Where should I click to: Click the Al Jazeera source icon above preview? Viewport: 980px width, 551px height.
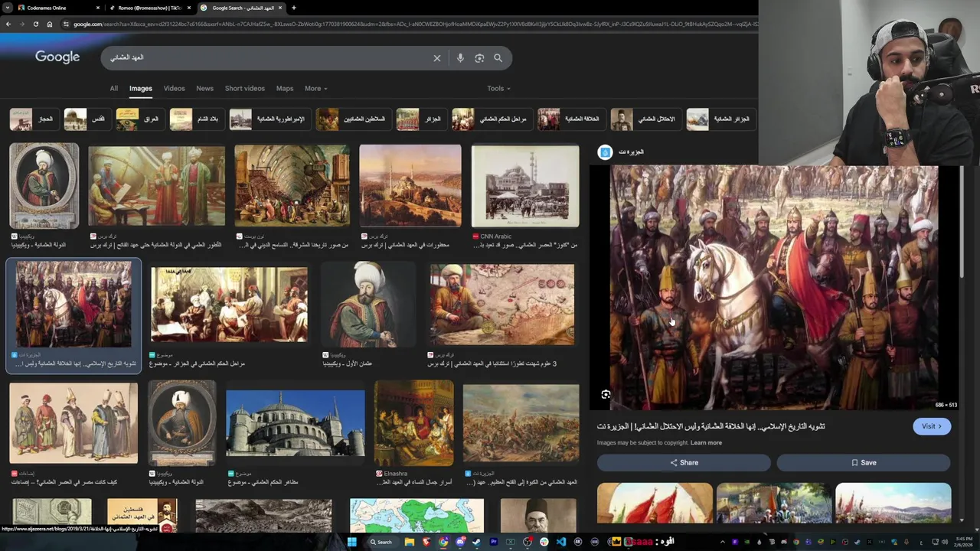(605, 152)
